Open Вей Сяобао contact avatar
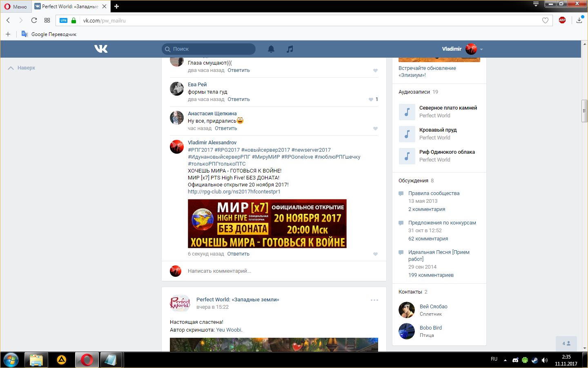588x368 pixels. point(407,310)
